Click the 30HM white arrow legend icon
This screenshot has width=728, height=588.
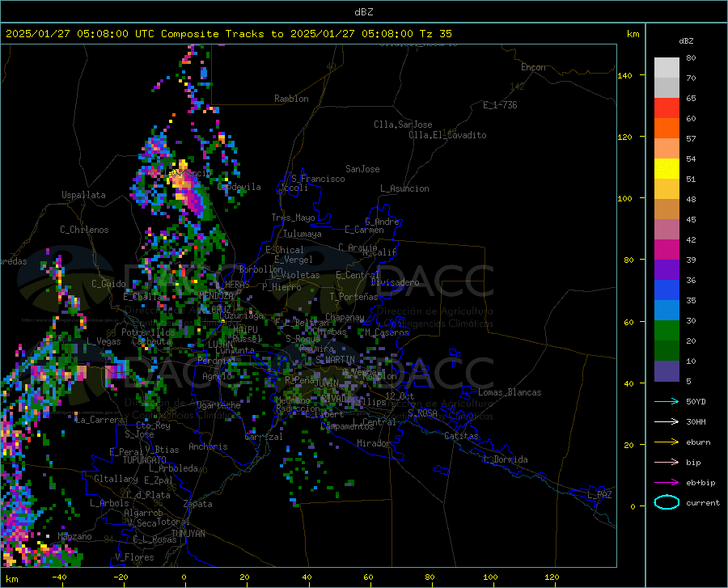tap(667, 422)
